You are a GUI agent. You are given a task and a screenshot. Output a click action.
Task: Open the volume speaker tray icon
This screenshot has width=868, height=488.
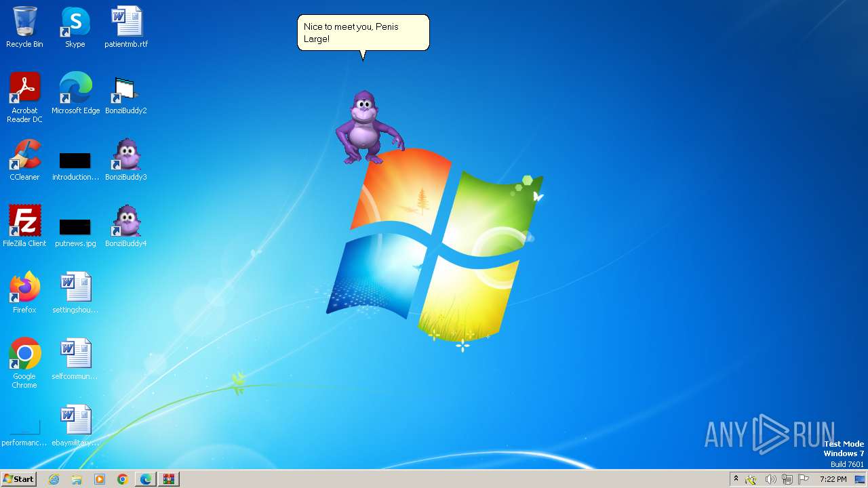click(x=770, y=479)
